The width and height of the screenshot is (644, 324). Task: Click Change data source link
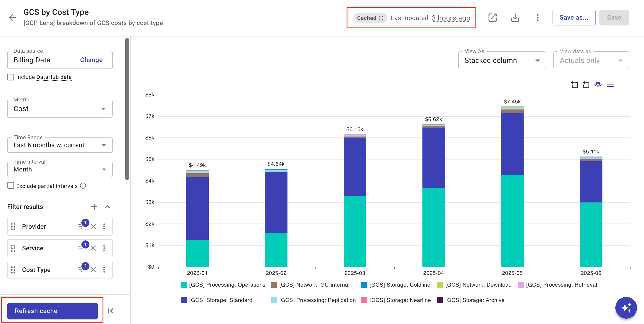[91, 60]
